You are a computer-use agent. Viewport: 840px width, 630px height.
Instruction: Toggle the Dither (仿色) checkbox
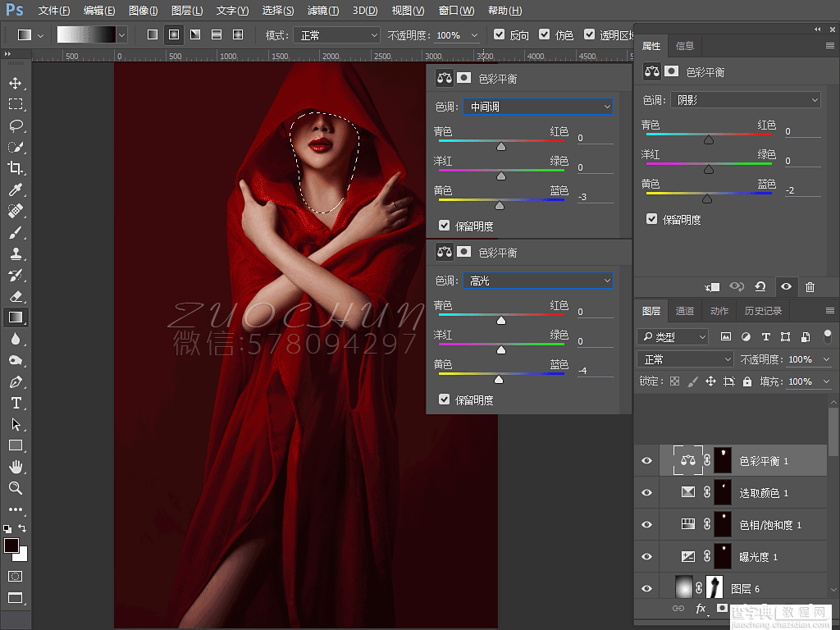(545, 34)
